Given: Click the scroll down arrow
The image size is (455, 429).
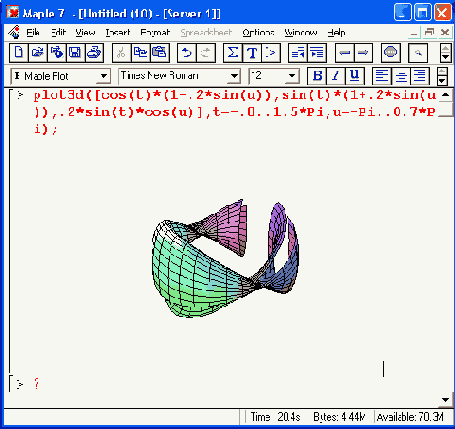Looking at the screenshot, I should click(446, 400).
